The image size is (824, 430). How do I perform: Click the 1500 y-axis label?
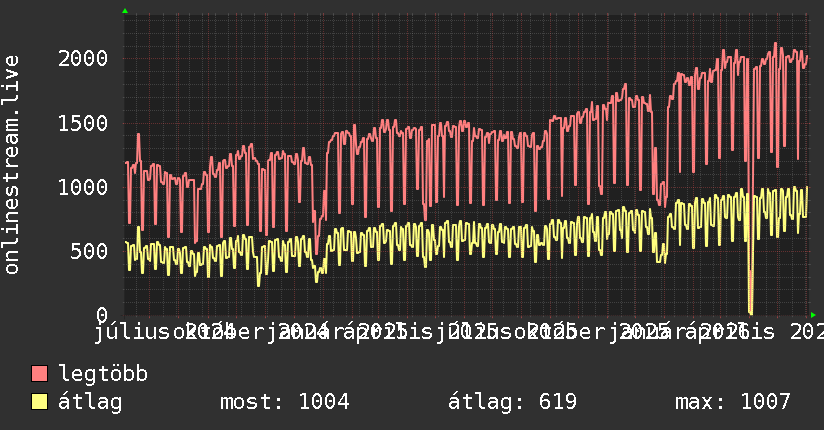[83, 124]
